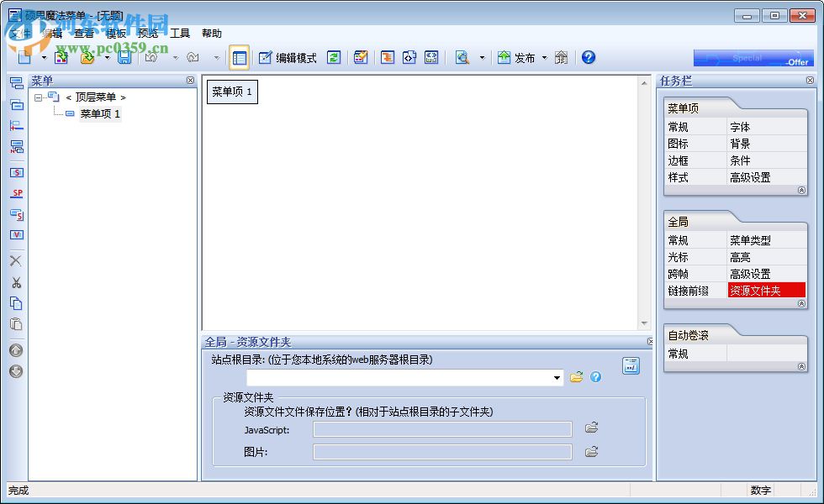Screen dimensions: 824x504
Task: Click the highlighted 资源文件夹 button
Action: (x=766, y=291)
